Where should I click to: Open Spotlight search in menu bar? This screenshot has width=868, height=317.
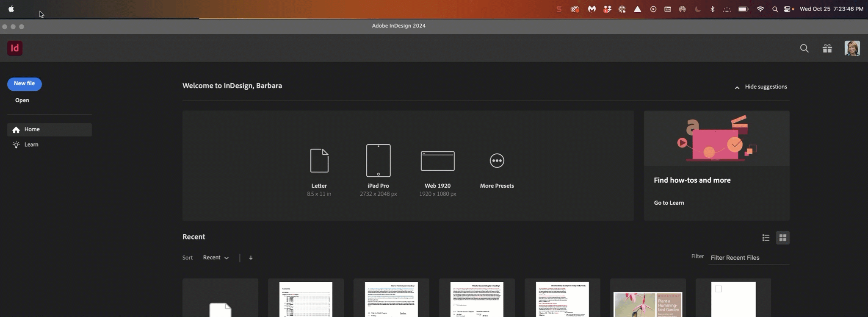775,9
